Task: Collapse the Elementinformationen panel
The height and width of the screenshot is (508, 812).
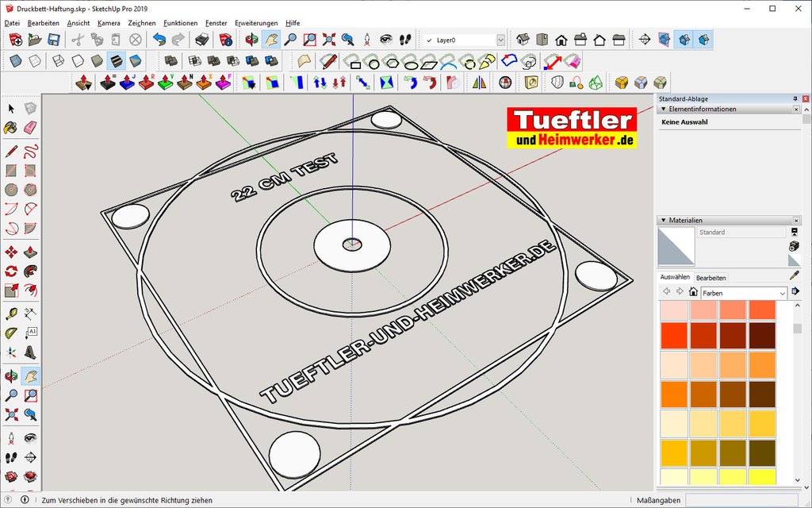Action: click(664, 110)
